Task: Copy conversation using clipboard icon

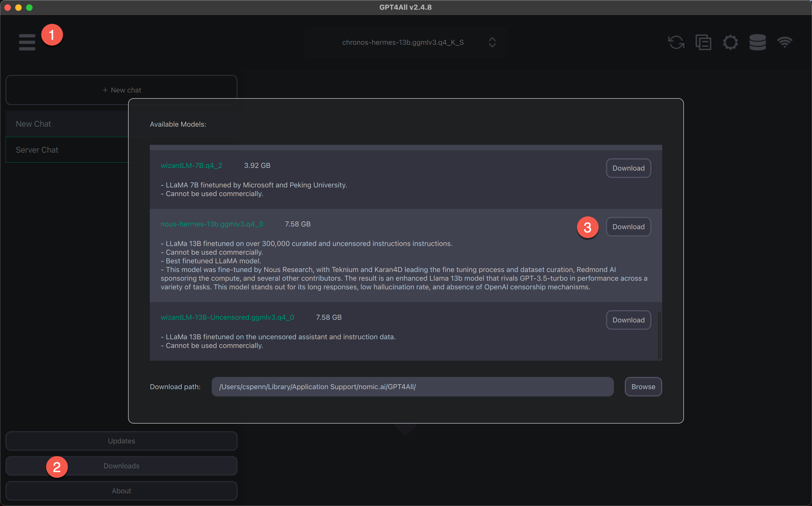Action: tap(703, 43)
